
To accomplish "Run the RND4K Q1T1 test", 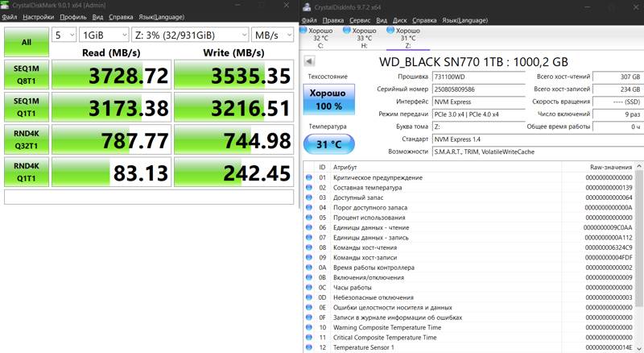I will click(x=27, y=172).
